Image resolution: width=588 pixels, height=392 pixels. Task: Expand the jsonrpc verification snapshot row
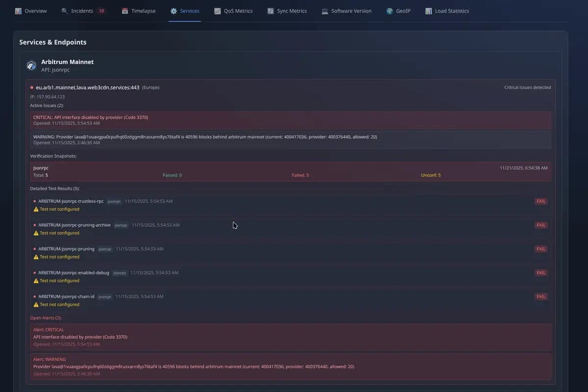[290, 171]
